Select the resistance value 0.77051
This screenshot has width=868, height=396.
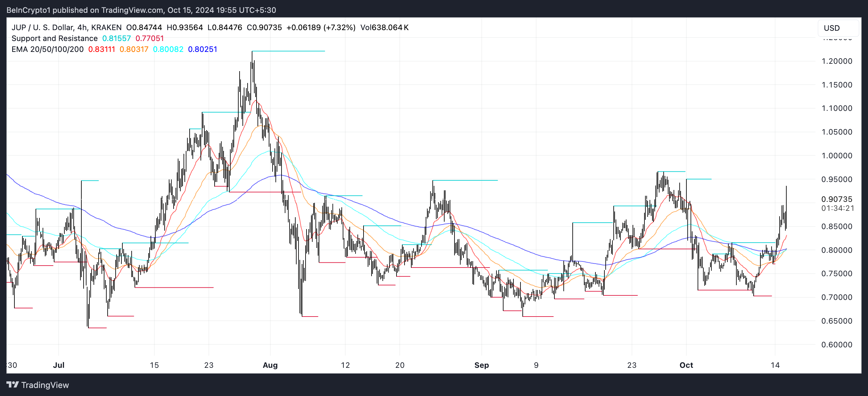pos(150,38)
